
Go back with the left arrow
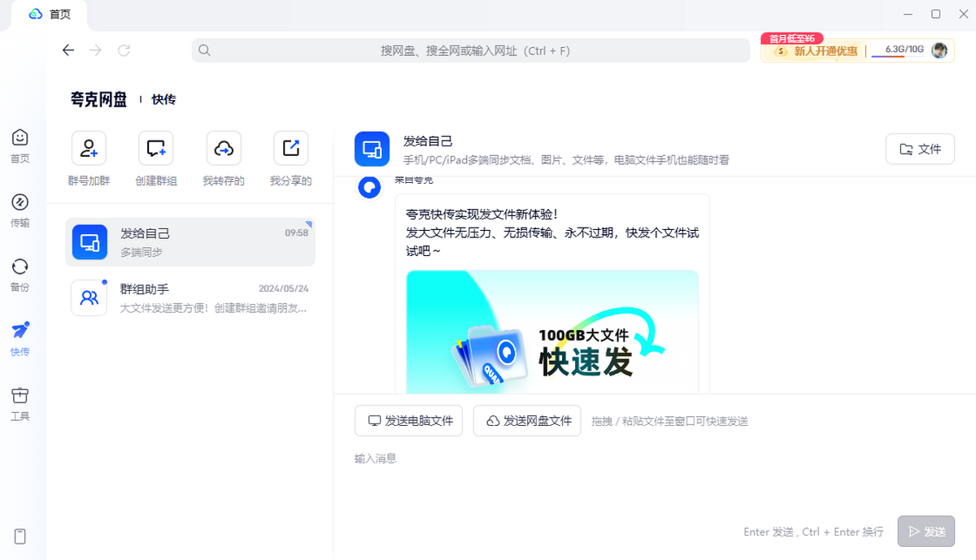tap(68, 50)
